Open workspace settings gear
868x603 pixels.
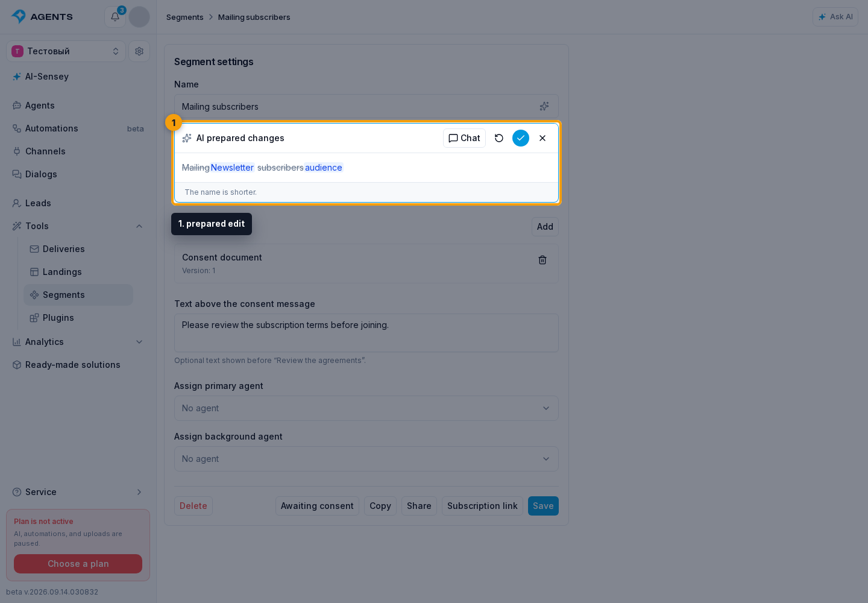(139, 51)
